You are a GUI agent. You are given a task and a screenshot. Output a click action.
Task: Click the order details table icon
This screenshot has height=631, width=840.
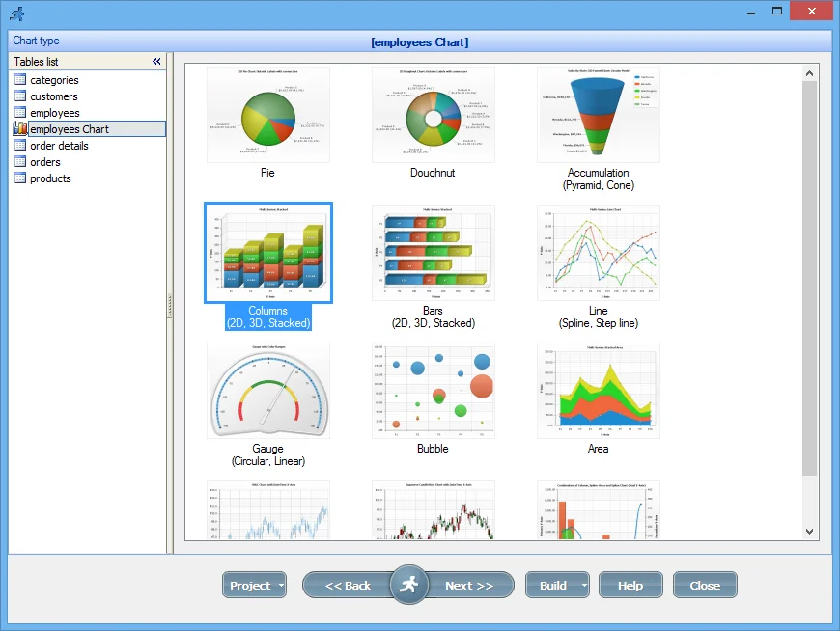click(x=20, y=145)
